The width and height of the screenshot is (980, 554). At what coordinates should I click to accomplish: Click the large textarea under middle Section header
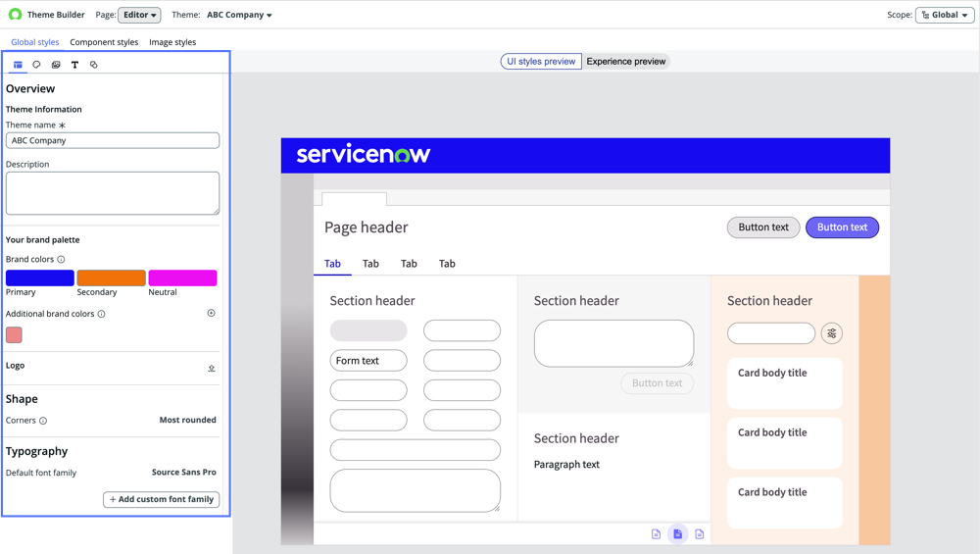pos(613,343)
